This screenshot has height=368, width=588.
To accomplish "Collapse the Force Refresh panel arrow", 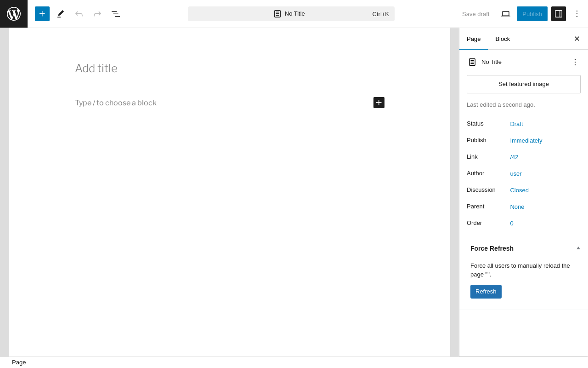I will click(x=578, y=248).
